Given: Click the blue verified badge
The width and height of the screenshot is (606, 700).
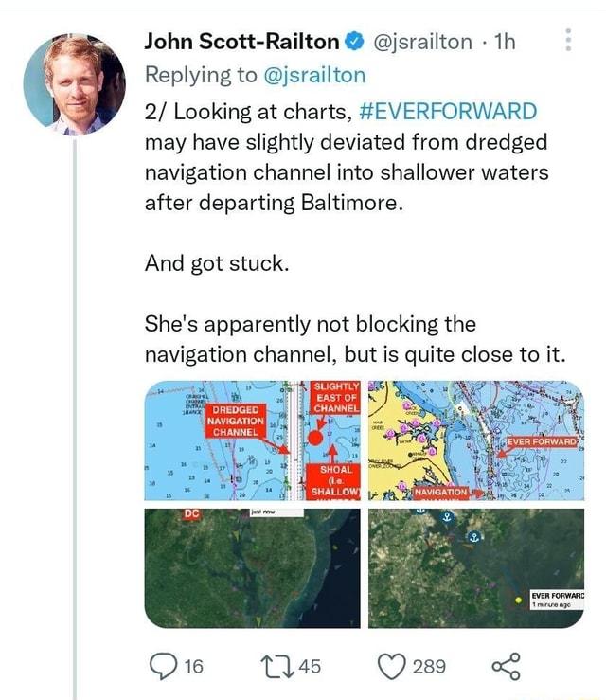Looking at the screenshot, I should point(352,42).
